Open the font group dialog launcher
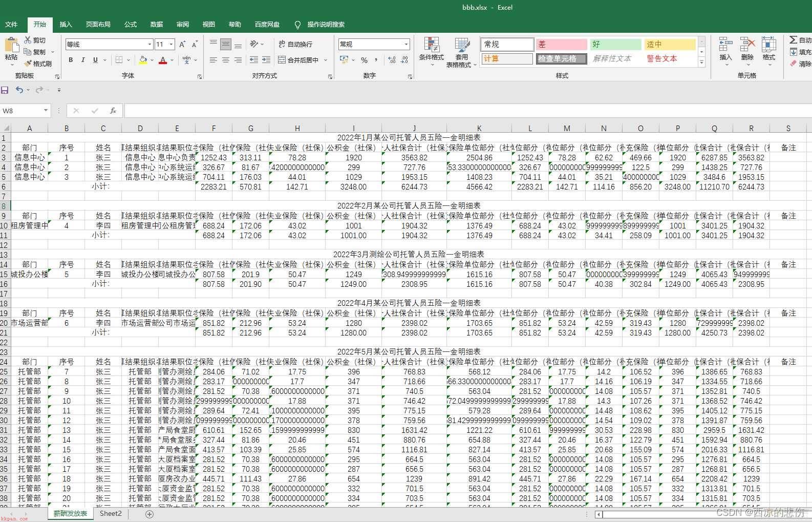This screenshot has width=812, height=522. pyautogui.click(x=200, y=76)
